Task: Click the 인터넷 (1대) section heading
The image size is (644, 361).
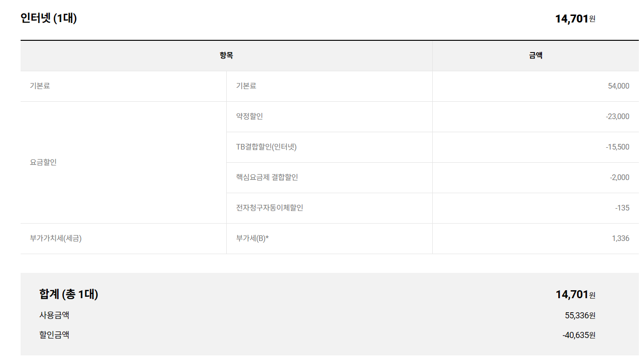Action: pos(49,18)
